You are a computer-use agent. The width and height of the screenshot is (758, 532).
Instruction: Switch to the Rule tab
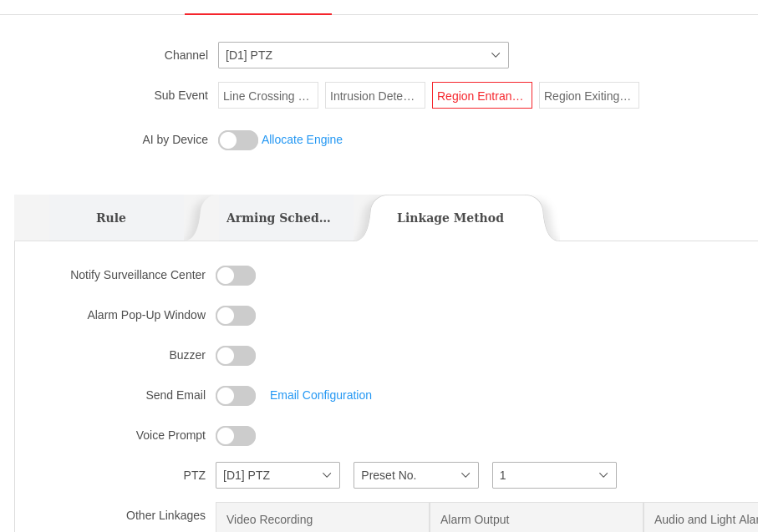point(110,218)
